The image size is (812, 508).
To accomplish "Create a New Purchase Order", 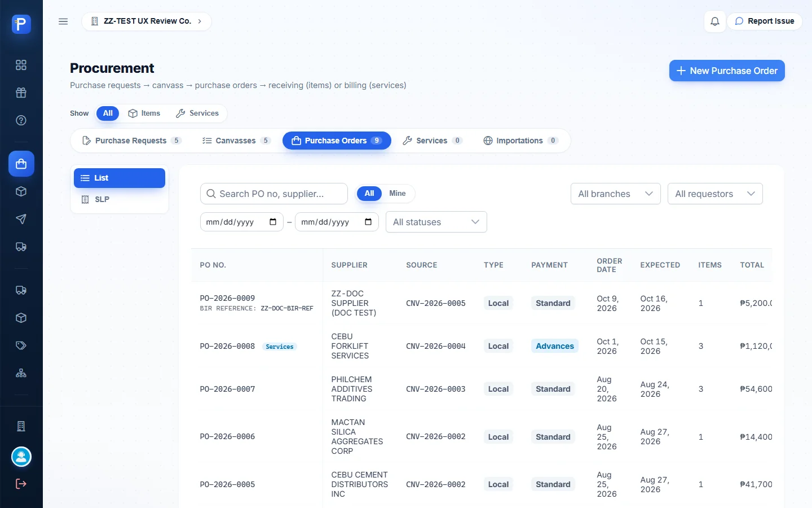I will [x=727, y=71].
